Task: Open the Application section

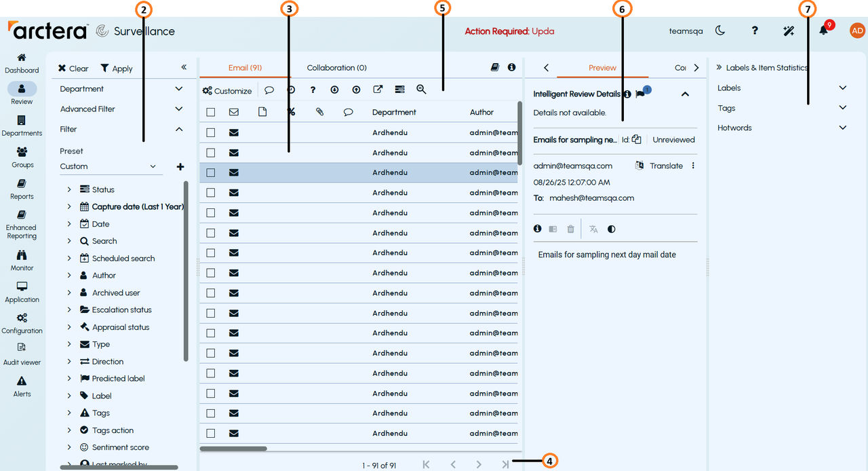Action: [x=22, y=293]
